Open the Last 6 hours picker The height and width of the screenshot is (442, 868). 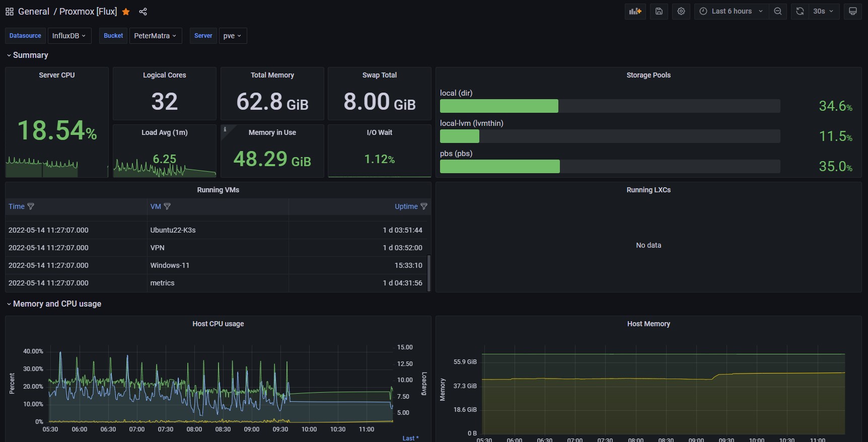(732, 11)
